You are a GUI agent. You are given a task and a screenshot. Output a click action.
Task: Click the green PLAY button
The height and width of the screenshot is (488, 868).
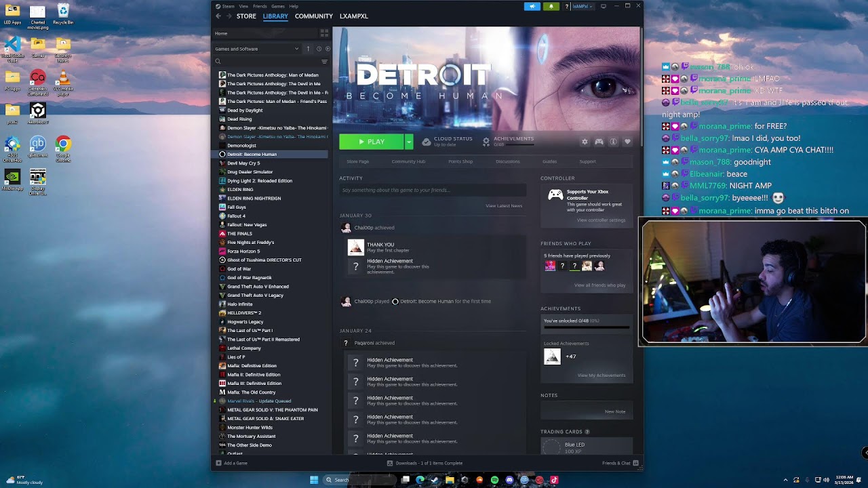pyautogui.click(x=372, y=142)
